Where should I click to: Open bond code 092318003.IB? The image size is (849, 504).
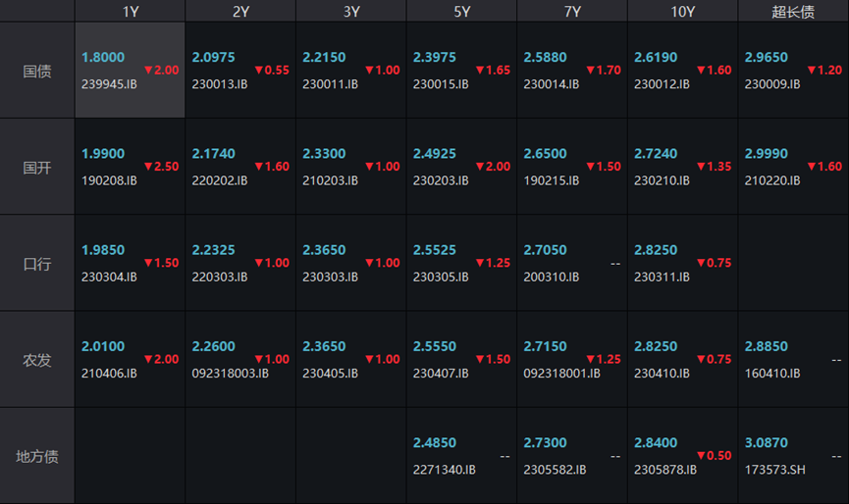coord(228,374)
